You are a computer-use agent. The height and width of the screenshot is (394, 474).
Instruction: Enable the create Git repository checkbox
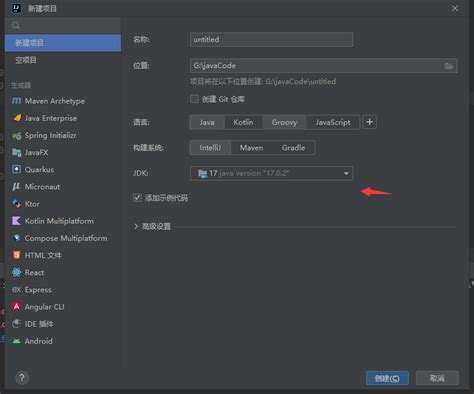tap(194, 99)
